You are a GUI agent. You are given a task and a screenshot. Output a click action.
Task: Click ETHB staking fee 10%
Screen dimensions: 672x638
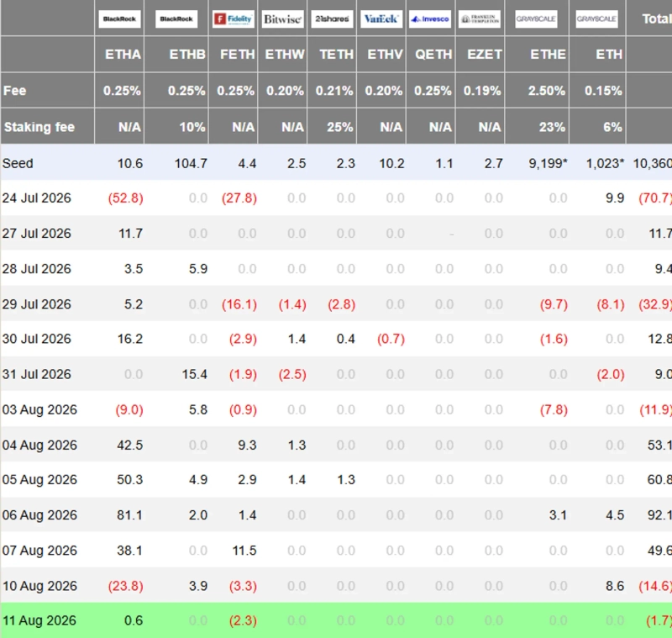pyautogui.click(x=192, y=127)
